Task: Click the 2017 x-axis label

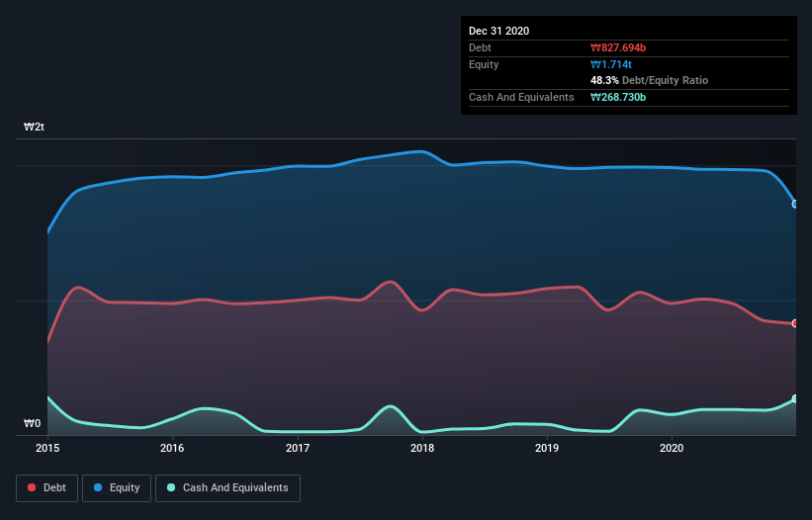Action: tap(298, 448)
